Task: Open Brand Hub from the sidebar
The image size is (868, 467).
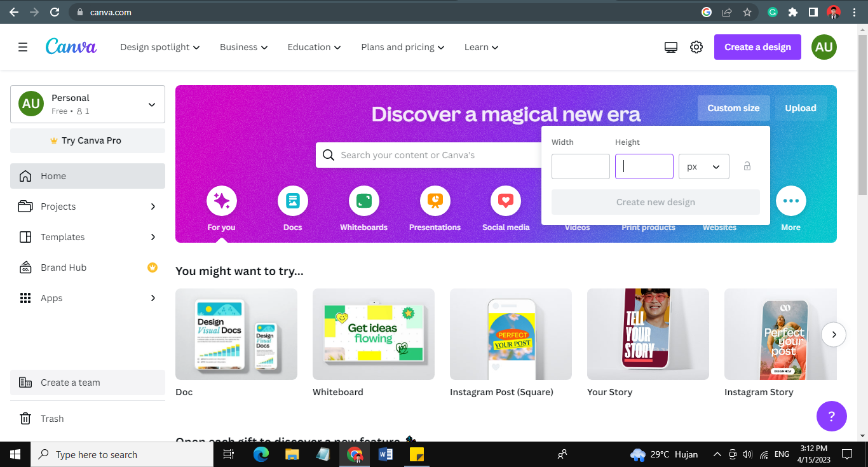Action: pos(63,267)
